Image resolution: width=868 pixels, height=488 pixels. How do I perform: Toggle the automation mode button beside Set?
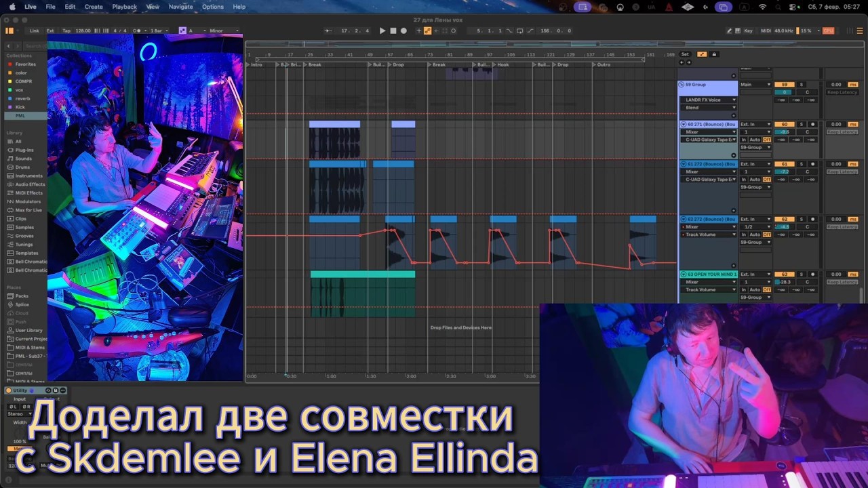point(702,54)
